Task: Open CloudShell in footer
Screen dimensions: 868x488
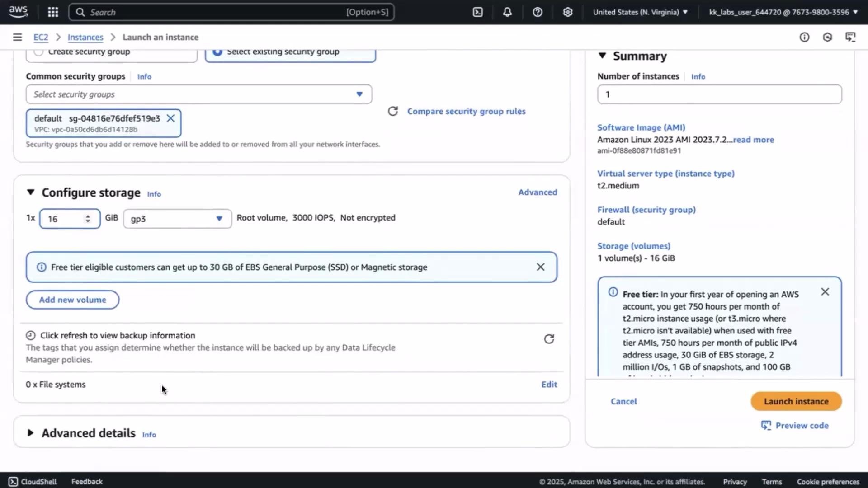Action: 33,482
